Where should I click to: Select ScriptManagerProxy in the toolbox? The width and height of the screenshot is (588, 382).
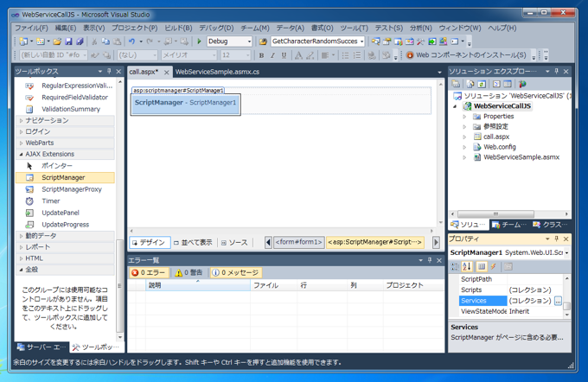point(65,189)
